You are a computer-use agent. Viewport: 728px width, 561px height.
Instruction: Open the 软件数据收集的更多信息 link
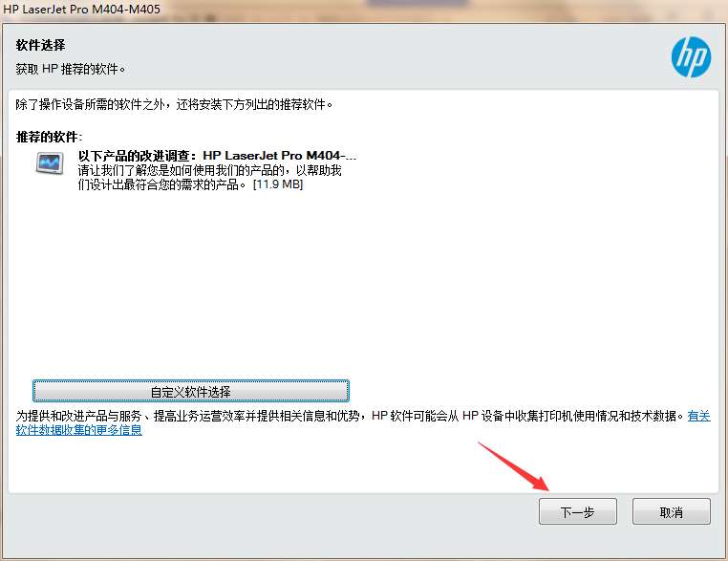pos(79,430)
